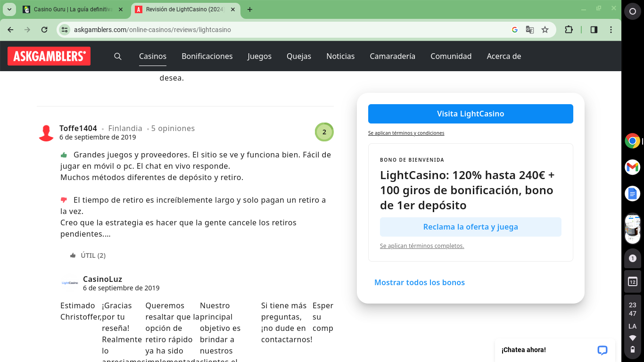644x362 pixels.
Task: Click the LA keyboard layout indicator
Action: click(633, 326)
